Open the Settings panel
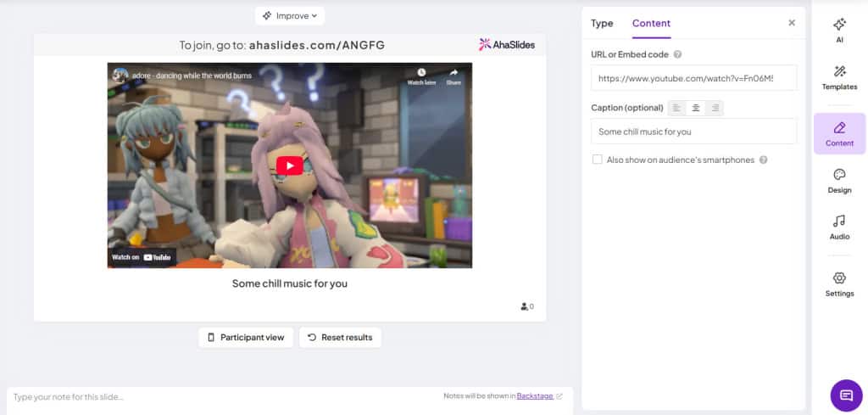Image resolution: width=868 pixels, height=415 pixels. coord(839,285)
